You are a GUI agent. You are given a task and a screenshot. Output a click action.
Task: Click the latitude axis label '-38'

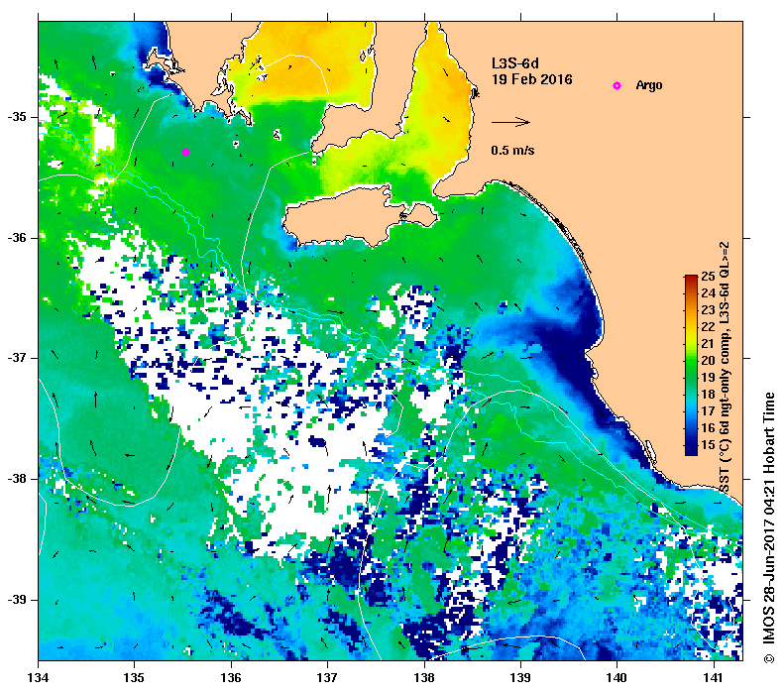pos(17,479)
